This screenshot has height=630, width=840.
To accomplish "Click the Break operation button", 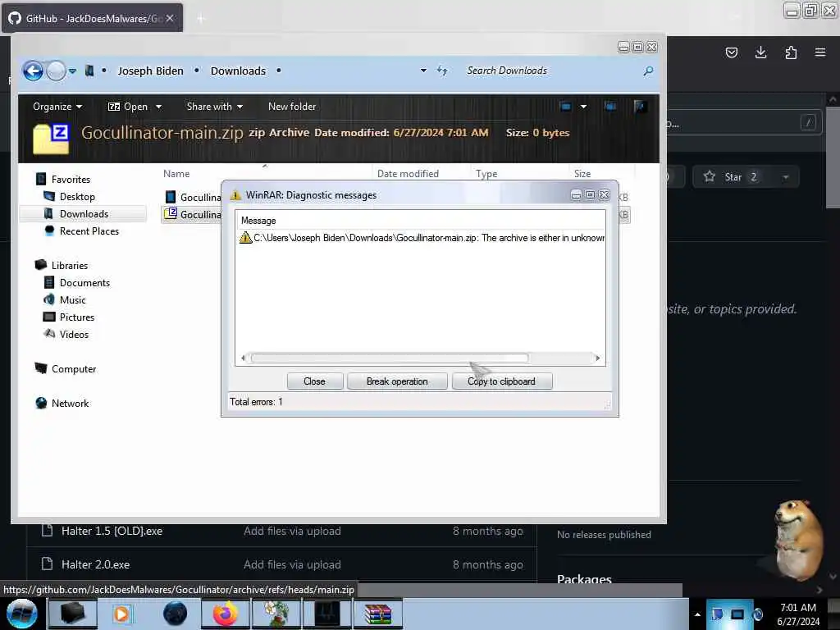I will click(397, 381).
